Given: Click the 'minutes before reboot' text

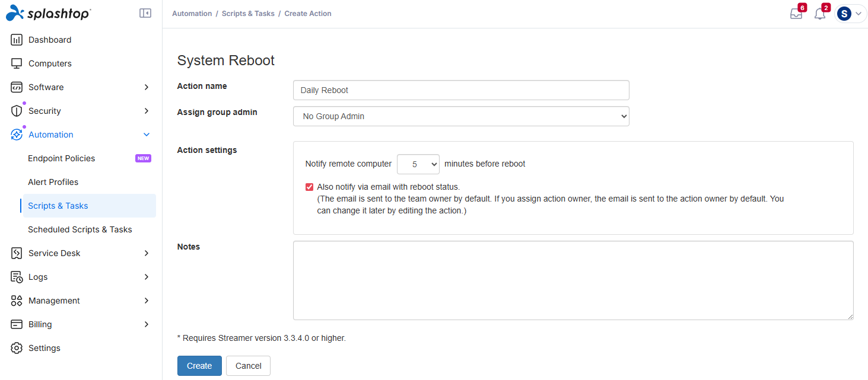Looking at the screenshot, I should 485,164.
